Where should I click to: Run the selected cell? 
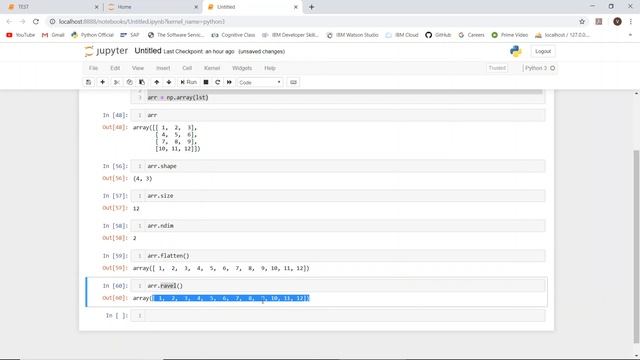pyautogui.click(x=189, y=82)
